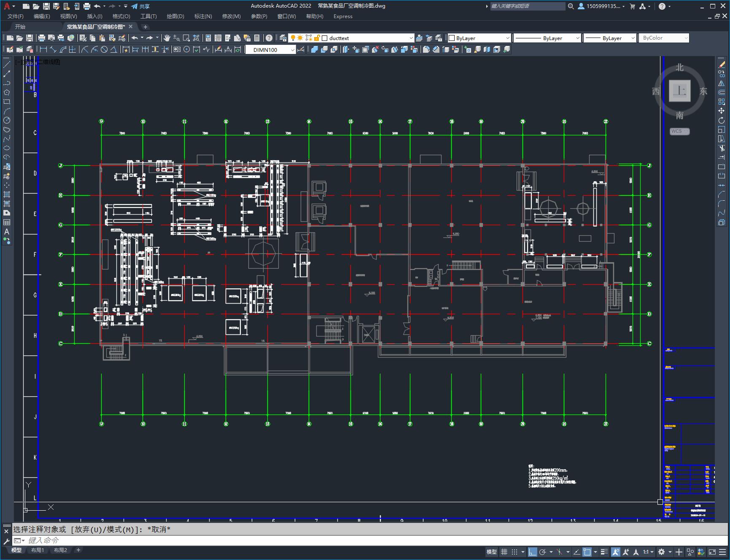Select the Trim scissors tool

(x=722, y=148)
